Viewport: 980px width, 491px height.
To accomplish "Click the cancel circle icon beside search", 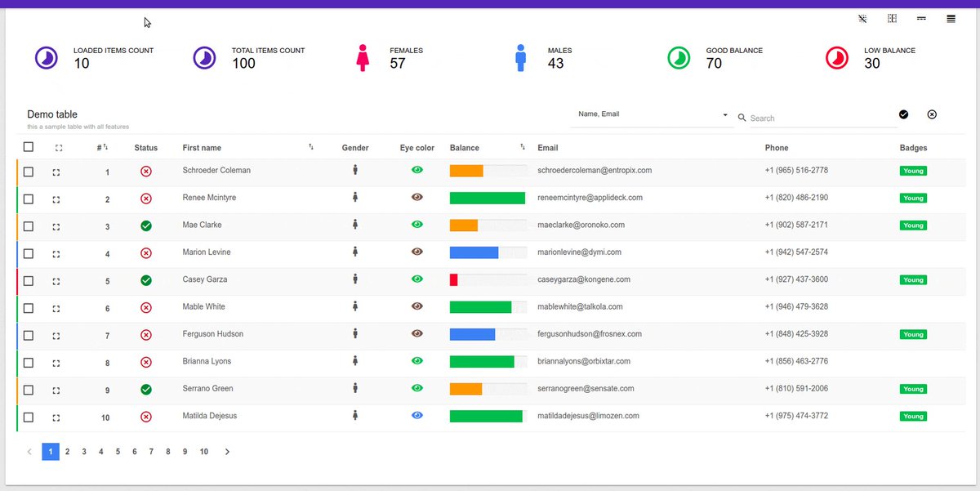I will [x=932, y=114].
